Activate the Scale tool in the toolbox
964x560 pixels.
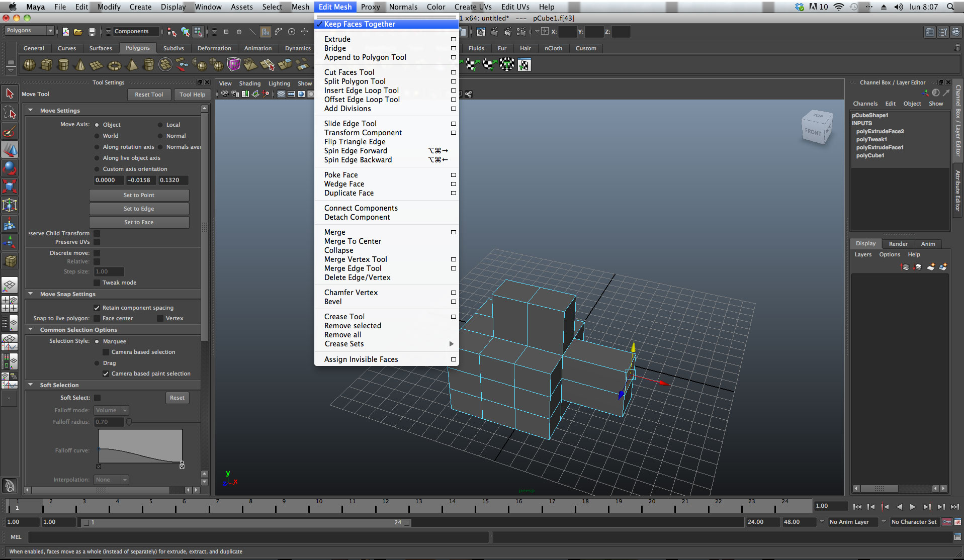point(10,186)
